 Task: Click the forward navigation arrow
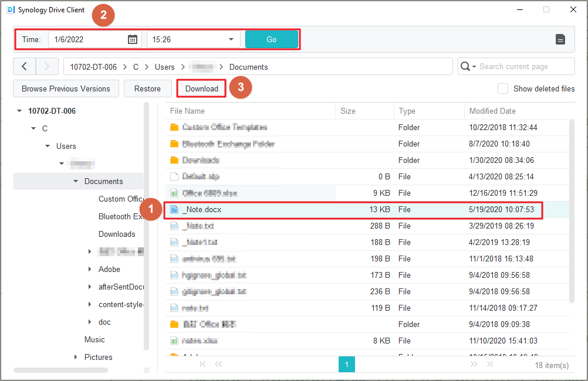point(47,66)
